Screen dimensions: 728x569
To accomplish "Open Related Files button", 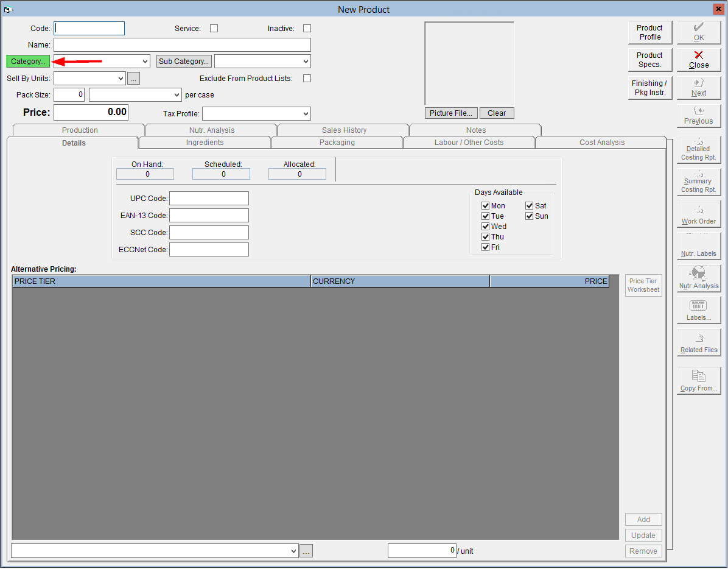I will click(698, 342).
